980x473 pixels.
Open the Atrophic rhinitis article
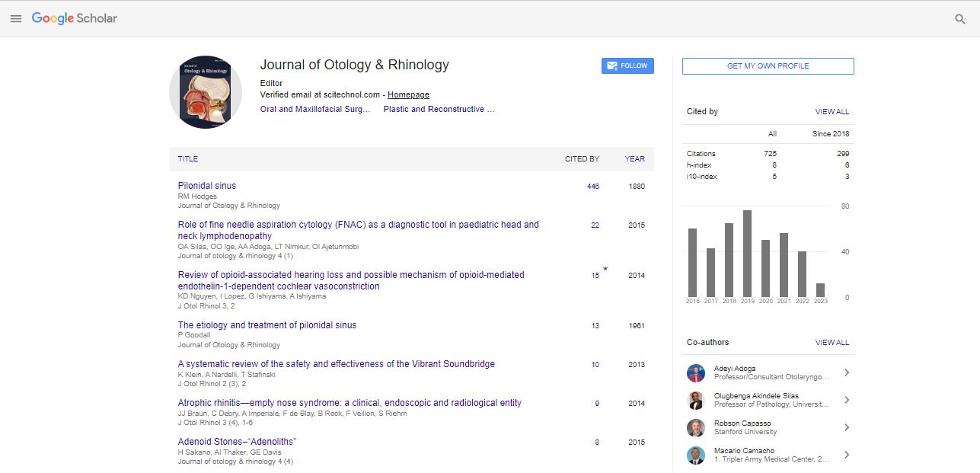tap(350, 403)
